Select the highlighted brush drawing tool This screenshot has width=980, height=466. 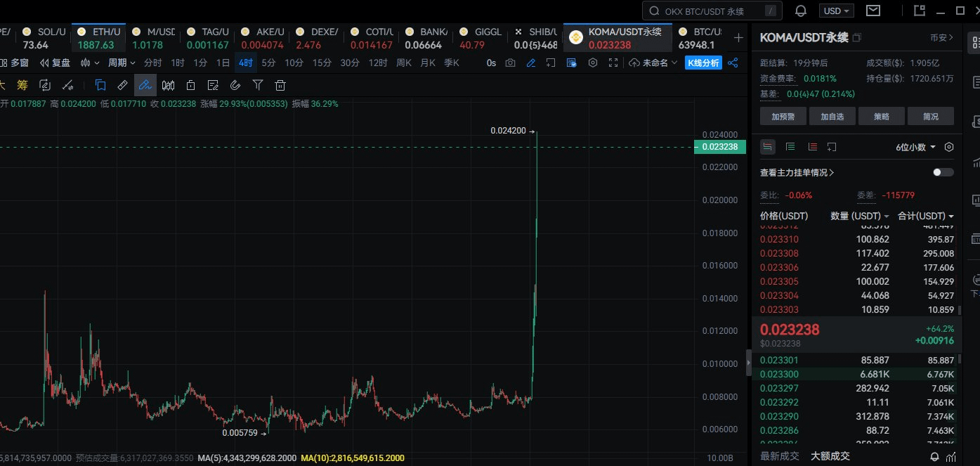click(145, 85)
